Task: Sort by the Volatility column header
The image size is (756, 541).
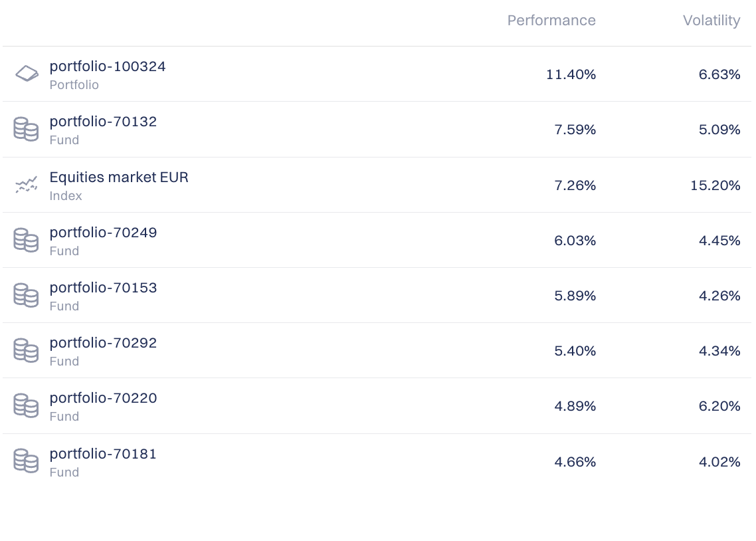Action: point(711,21)
